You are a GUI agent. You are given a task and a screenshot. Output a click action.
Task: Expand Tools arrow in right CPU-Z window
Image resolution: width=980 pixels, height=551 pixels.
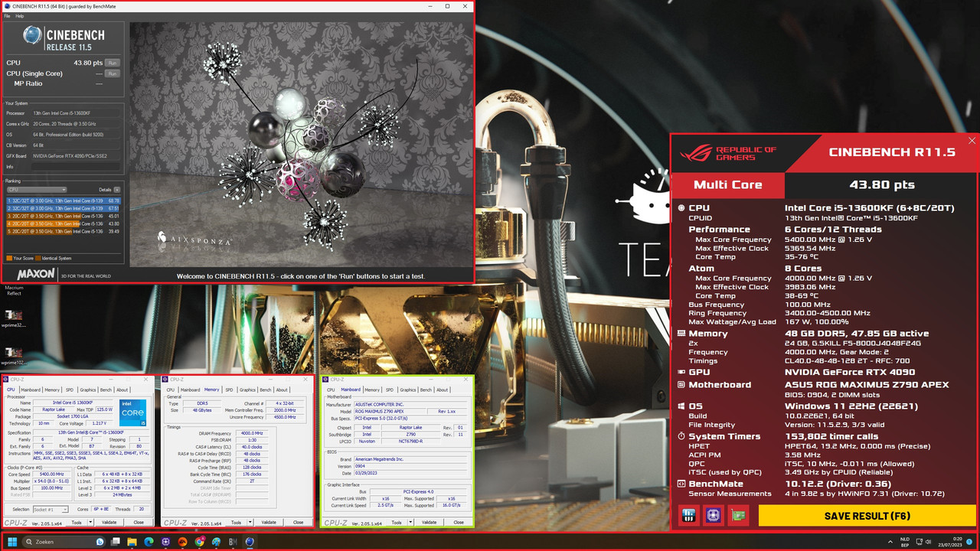click(410, 523)
